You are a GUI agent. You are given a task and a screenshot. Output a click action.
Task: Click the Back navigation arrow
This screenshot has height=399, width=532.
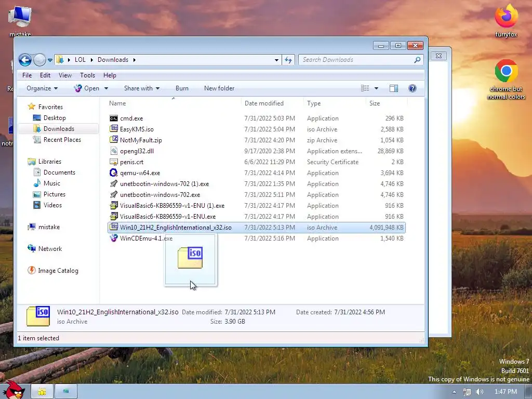click(25, 60)
